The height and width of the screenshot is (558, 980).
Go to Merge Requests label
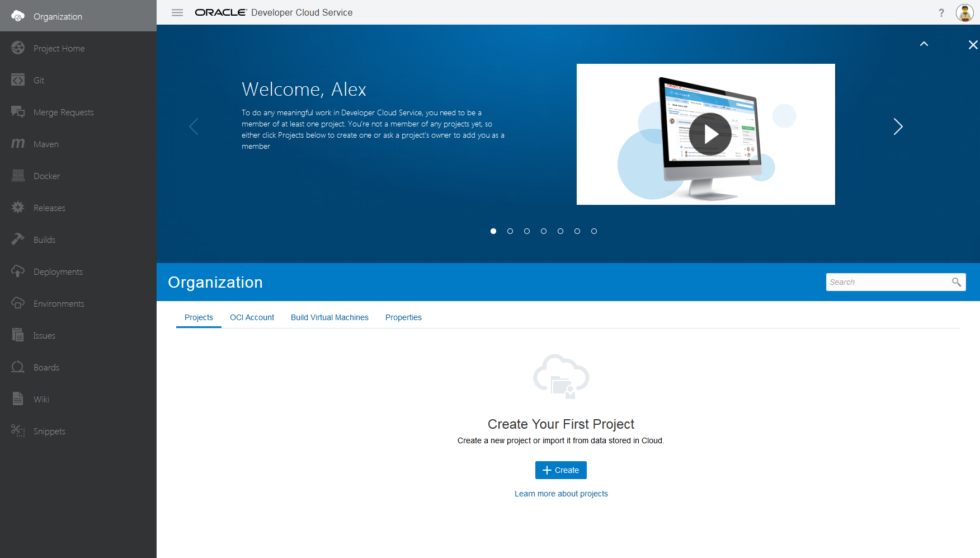coord(64,112)
